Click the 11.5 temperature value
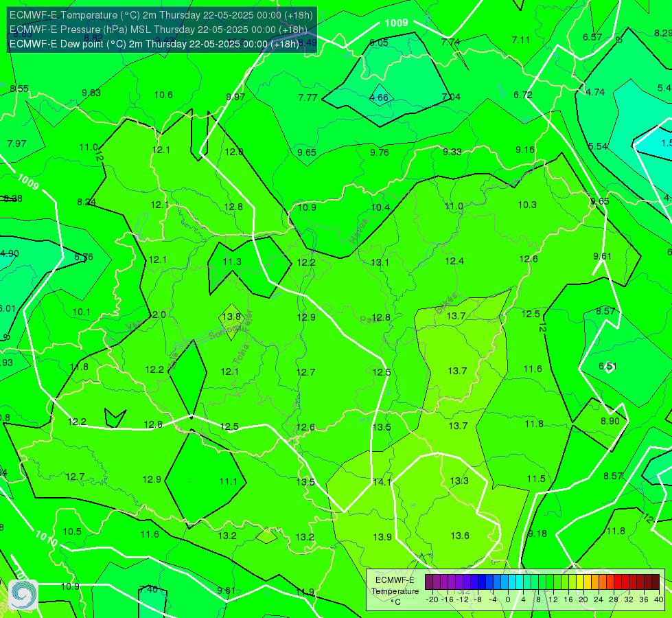 tap(536, 479)
